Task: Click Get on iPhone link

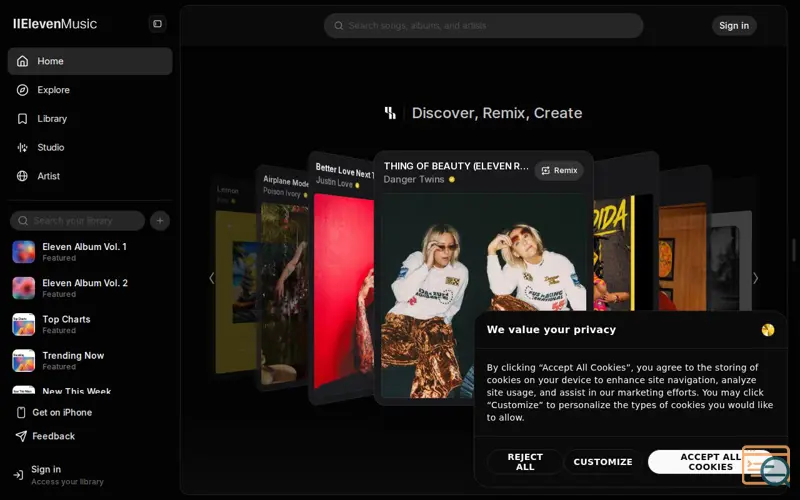Action: pos(55,413)
